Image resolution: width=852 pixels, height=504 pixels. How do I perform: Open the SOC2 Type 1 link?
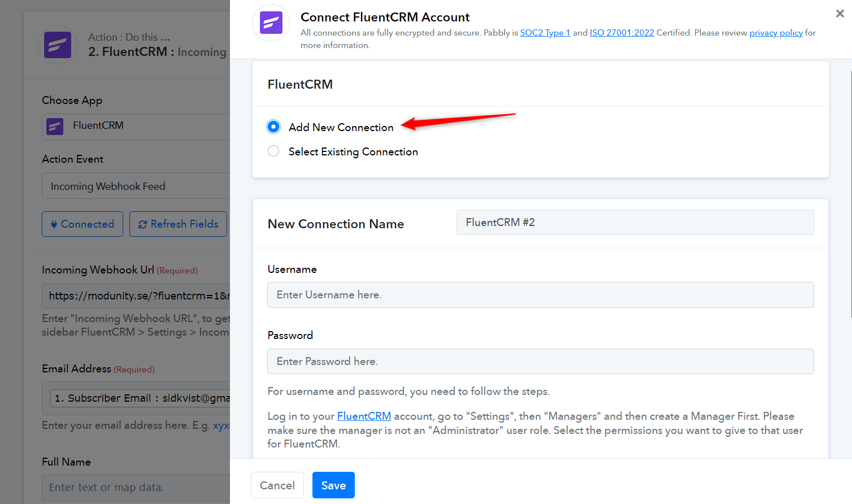[x=545, y=33]
